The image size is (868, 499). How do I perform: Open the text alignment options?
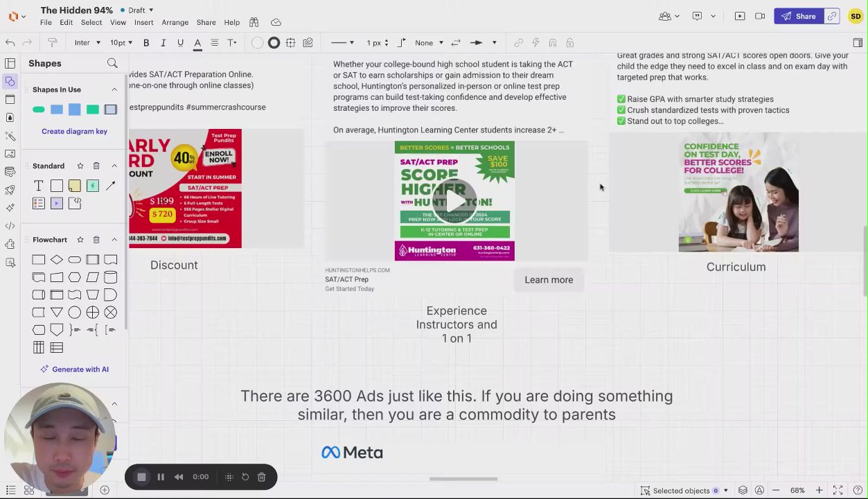pos(215,43)
